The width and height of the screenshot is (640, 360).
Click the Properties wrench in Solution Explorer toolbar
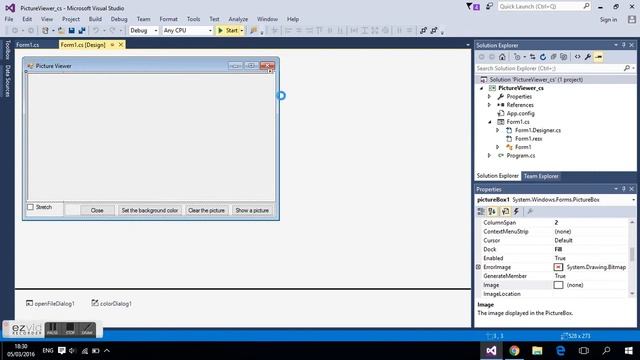588,57
